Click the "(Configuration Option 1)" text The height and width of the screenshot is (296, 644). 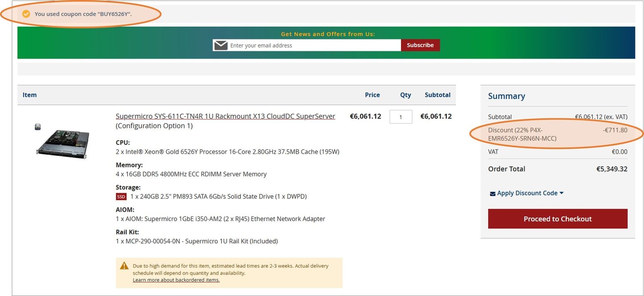154,126
